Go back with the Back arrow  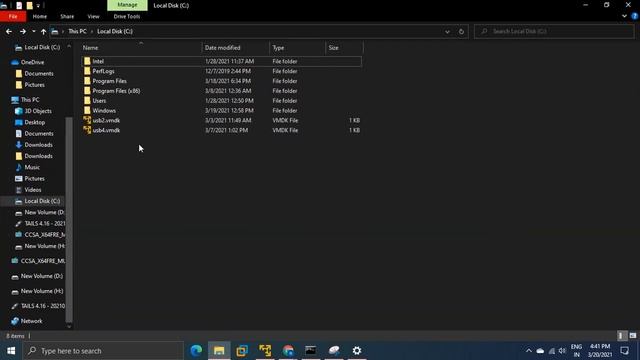[x=9, y=31]
